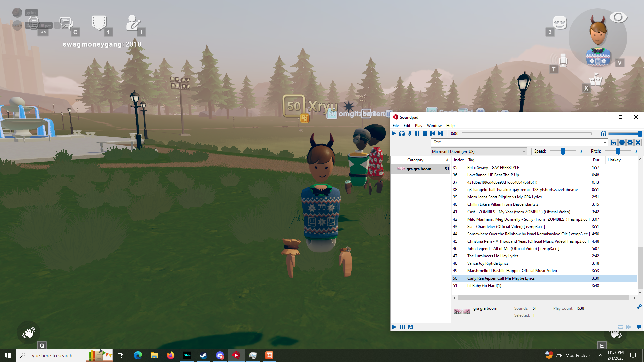Open the Play menu
Image resolution: width=644 pixels, height=362 pixels.
[418, 126]
